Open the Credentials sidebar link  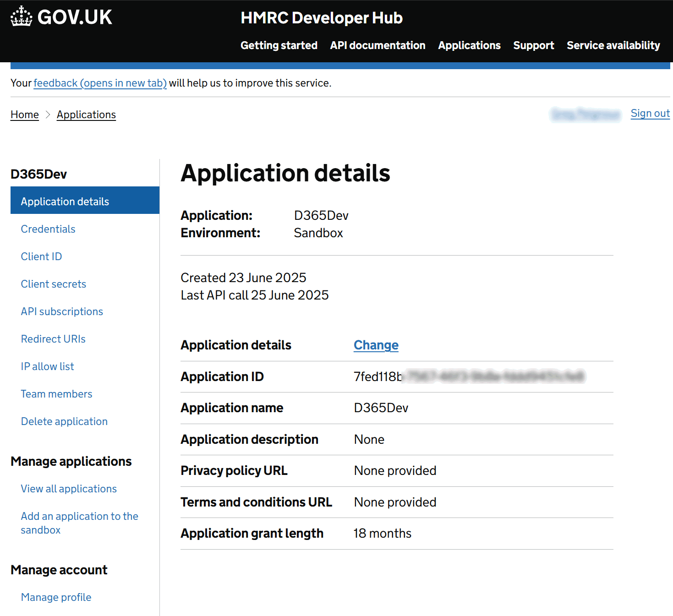[x=48, y=229]
